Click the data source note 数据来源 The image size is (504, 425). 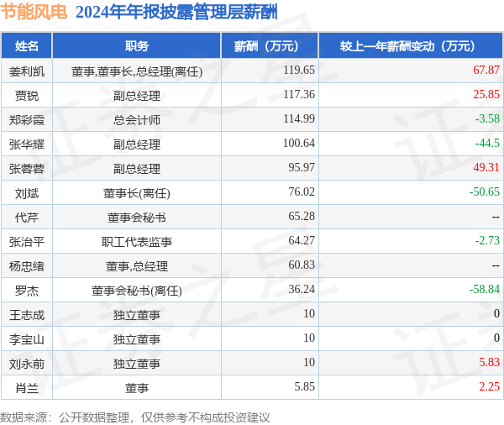click(135, 417)
